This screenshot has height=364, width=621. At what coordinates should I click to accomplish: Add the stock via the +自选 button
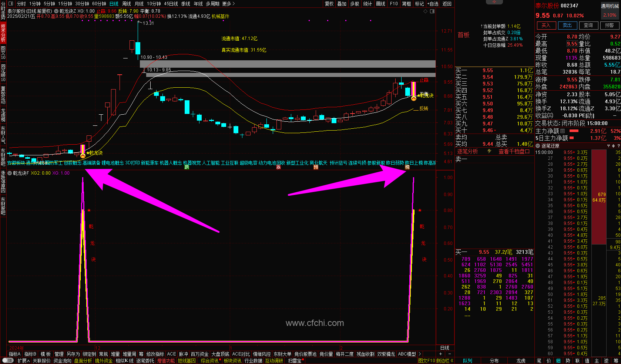click(433, 4)
